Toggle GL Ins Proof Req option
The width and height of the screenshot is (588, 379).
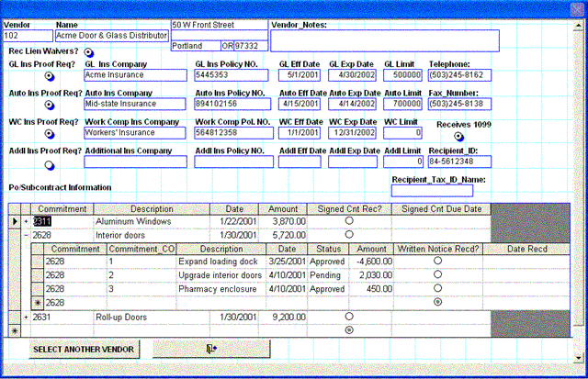click(x=50, y=76)
